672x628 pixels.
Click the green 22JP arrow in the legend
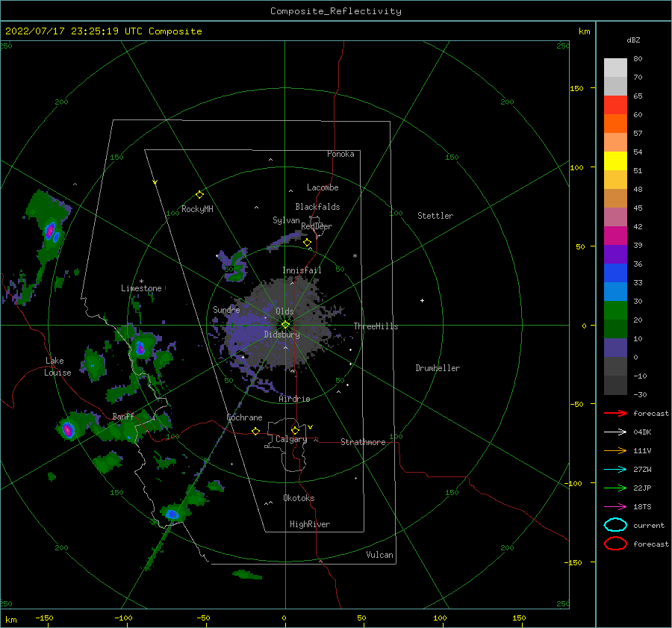[615, 488]
